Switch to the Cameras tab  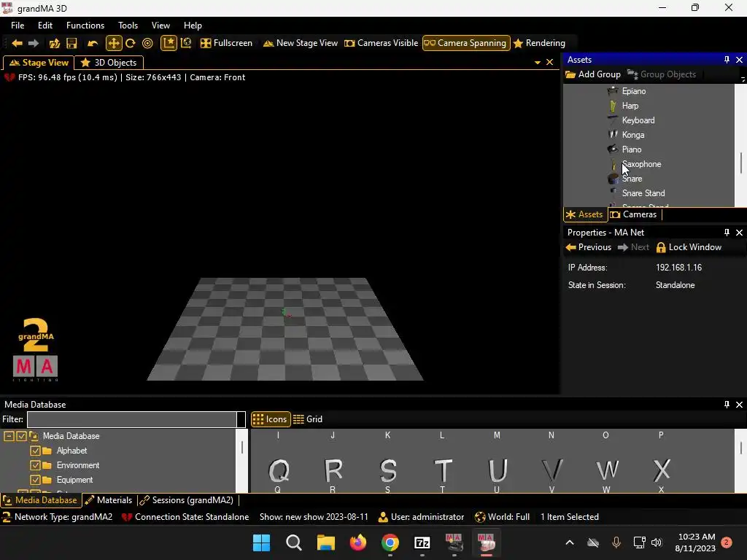[634, 215]
